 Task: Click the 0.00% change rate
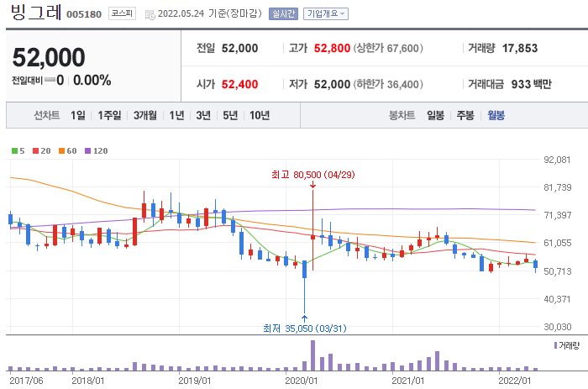coord(92,81)
